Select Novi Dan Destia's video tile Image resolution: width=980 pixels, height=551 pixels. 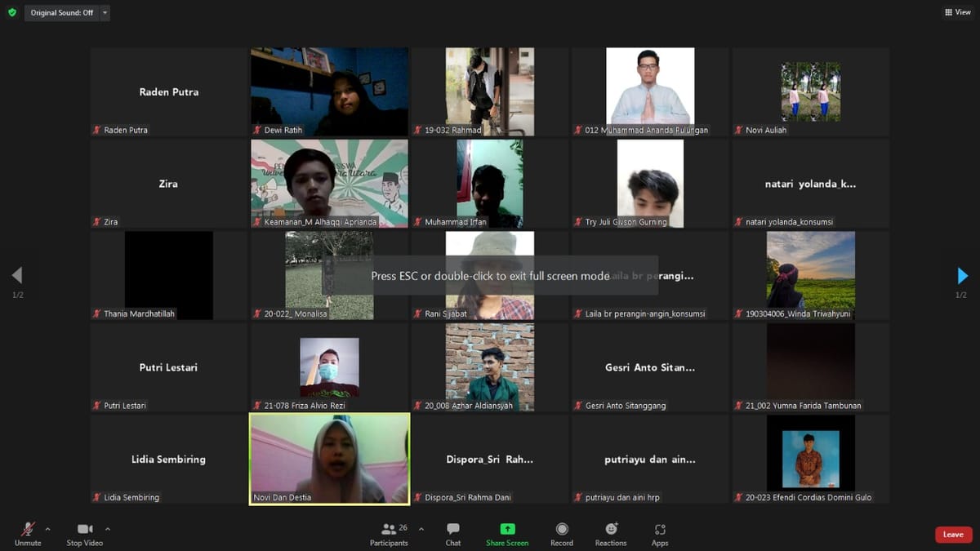pos(329,458)
